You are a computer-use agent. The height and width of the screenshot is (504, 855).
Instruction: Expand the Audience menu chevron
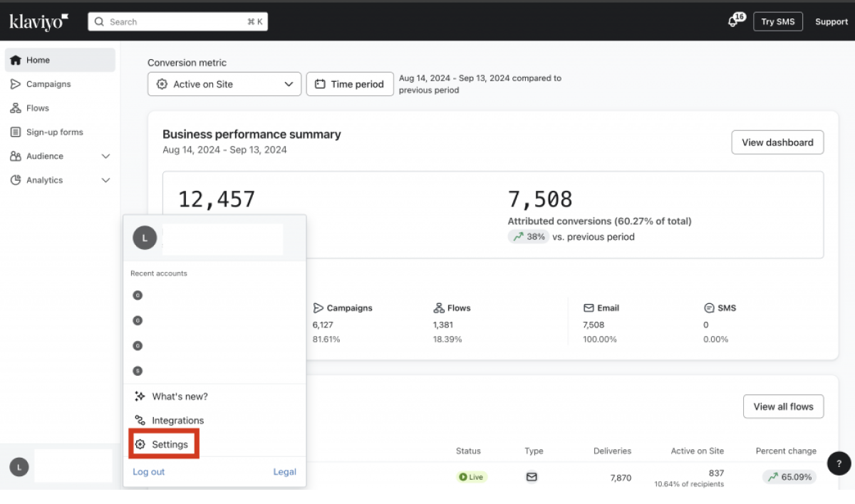click(x=105, y=157)
